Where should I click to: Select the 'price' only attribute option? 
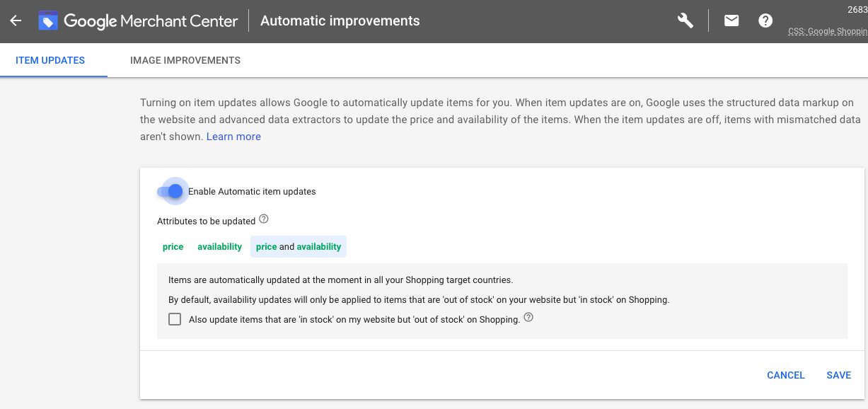point(173,247)
